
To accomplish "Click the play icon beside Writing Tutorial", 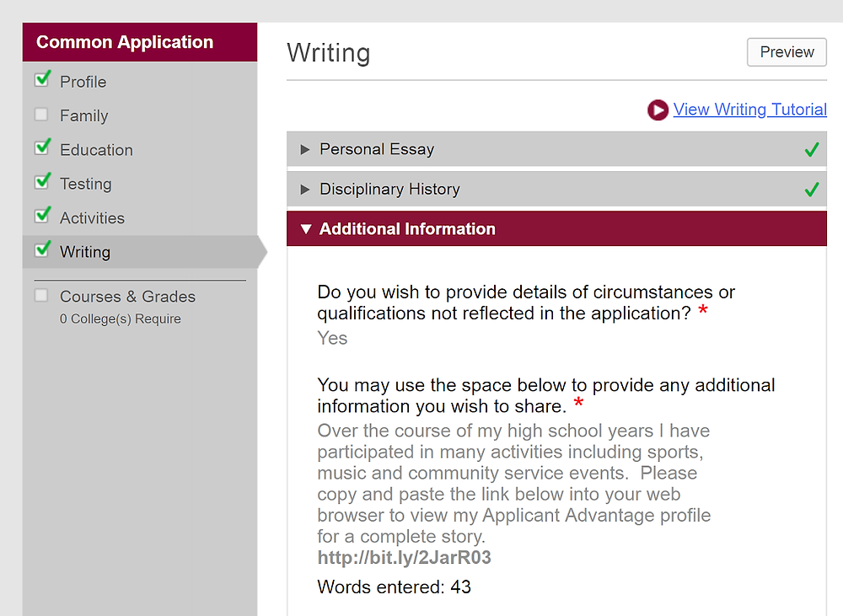I will pos(658,110).
